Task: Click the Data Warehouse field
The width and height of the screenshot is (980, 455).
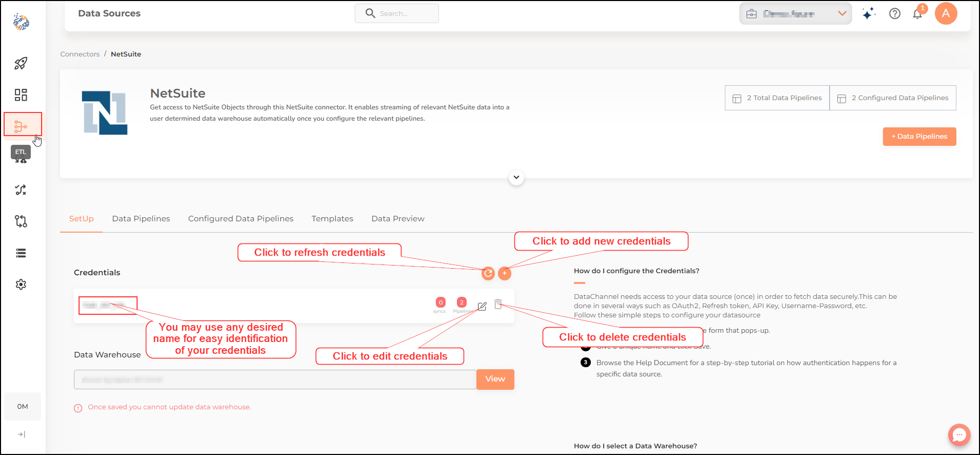Action: point(275,380)
